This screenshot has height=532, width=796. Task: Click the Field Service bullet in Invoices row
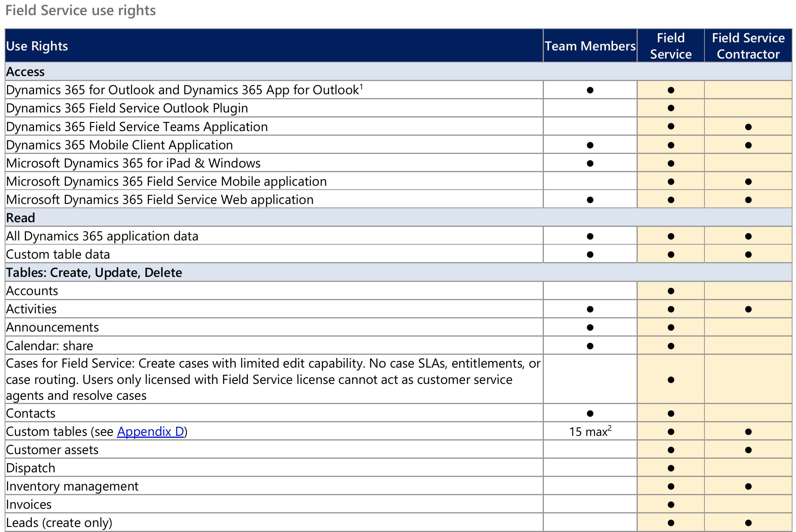[671, 504]
